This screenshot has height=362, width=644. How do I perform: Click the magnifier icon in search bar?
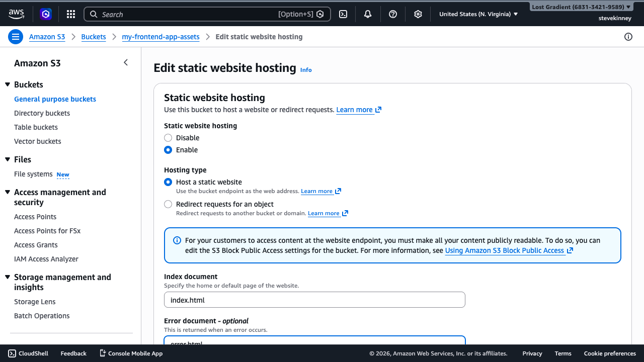point(94,14)
